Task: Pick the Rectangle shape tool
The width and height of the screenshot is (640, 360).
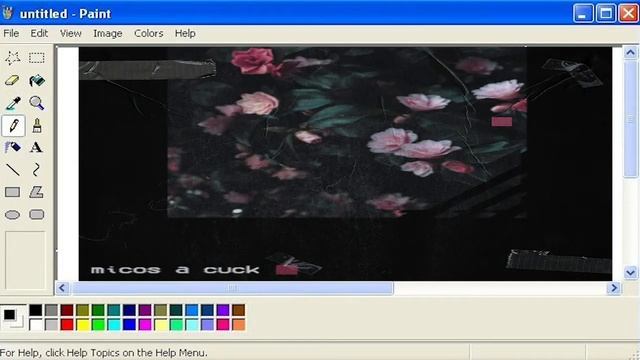Action: coord(13,192)
